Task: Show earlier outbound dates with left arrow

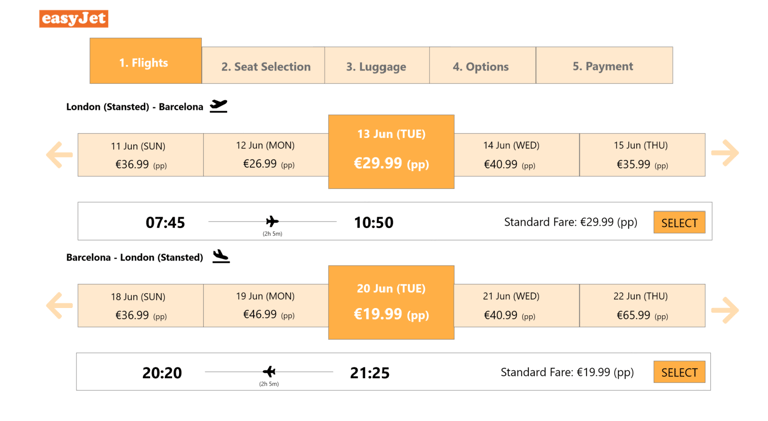Action: pos(59,154)
